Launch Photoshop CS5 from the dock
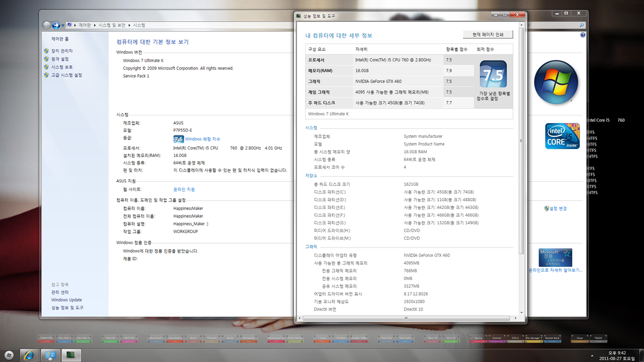644x362 pixels. (276, 339)
